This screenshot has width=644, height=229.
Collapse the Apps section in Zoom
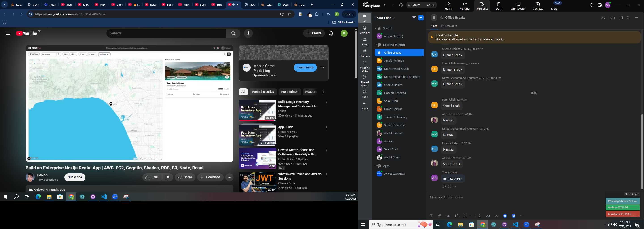click(x=375, y=166)
